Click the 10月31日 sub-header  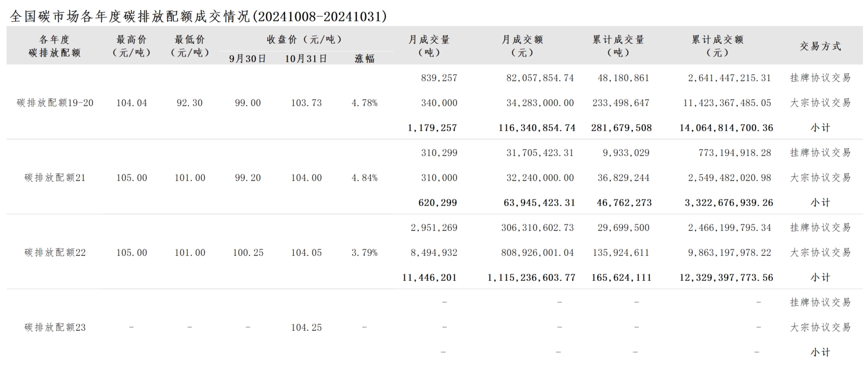(x=306, y=59)
